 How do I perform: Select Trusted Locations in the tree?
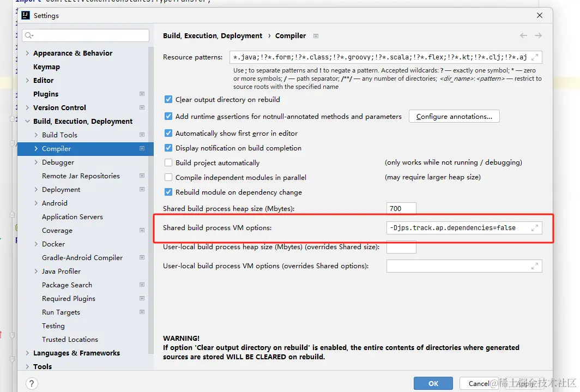[70, 340]
